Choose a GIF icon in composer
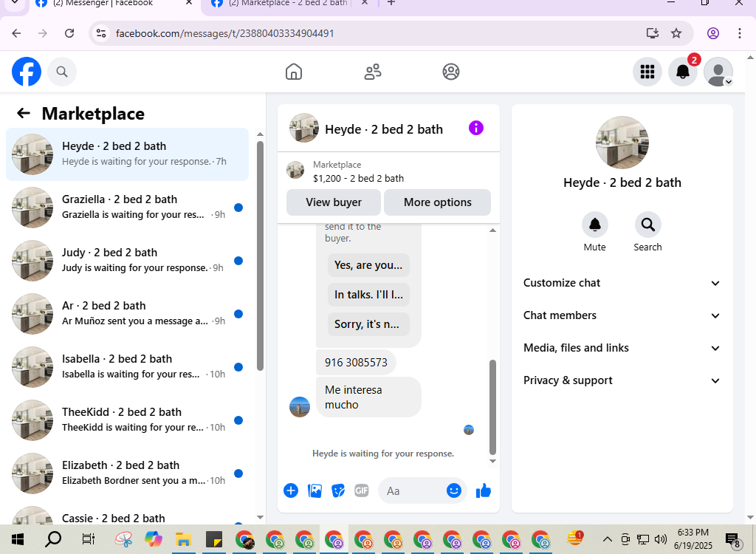Screen dimensions: 756x554 tap(362, 490)
